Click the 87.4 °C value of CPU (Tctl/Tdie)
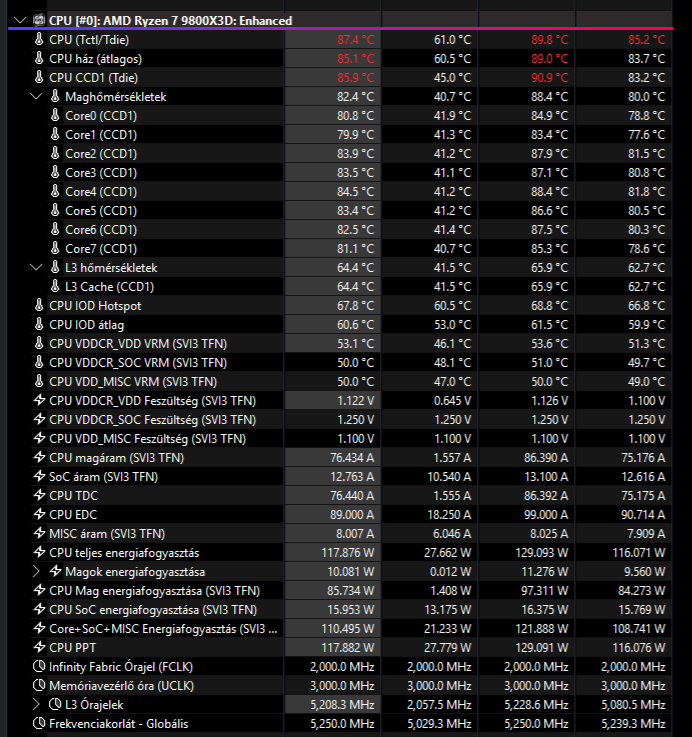692x737 pixels. click(x=355, y=40)
